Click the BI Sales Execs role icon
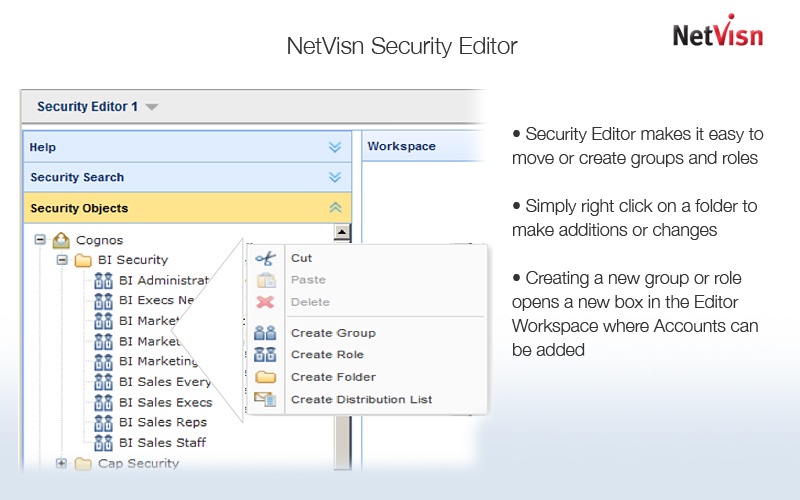Image resolution: width=800 pixels, height=500 pixels. (x=103, y=402)
